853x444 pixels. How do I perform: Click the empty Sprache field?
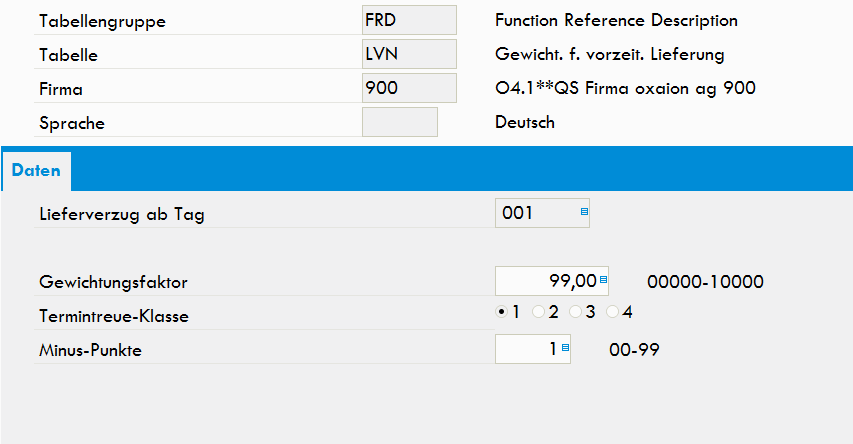pos(400,122)
